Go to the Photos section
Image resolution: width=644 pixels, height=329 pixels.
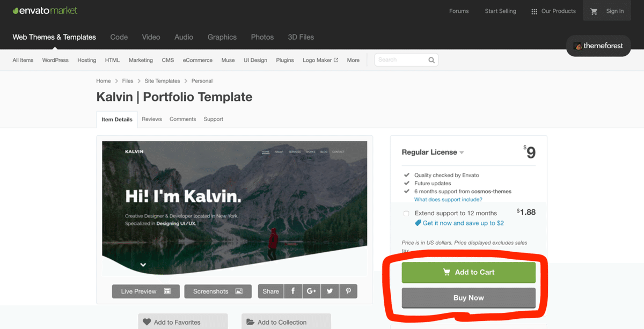tap(262, 37)
